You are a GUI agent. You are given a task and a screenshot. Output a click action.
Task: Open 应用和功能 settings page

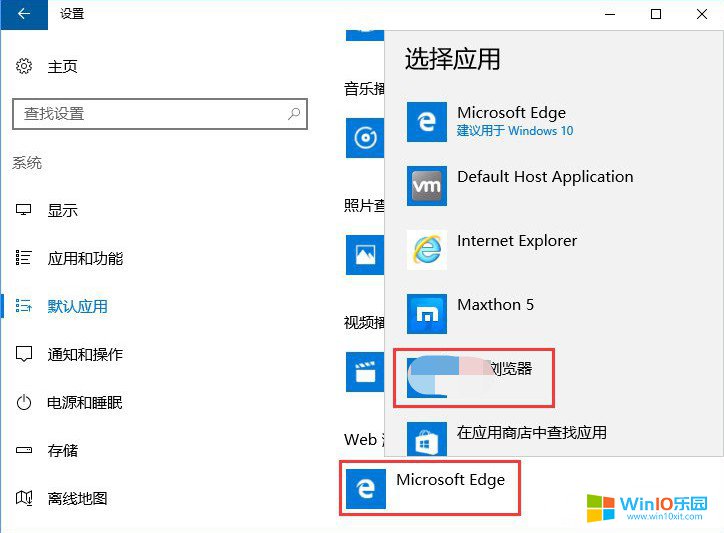pos(85,258)
